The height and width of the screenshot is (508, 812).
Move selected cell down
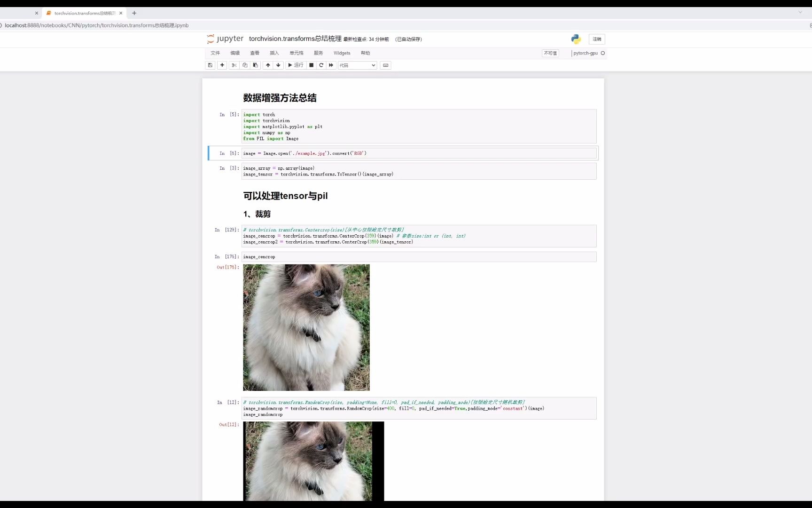[x=278, y=65]
